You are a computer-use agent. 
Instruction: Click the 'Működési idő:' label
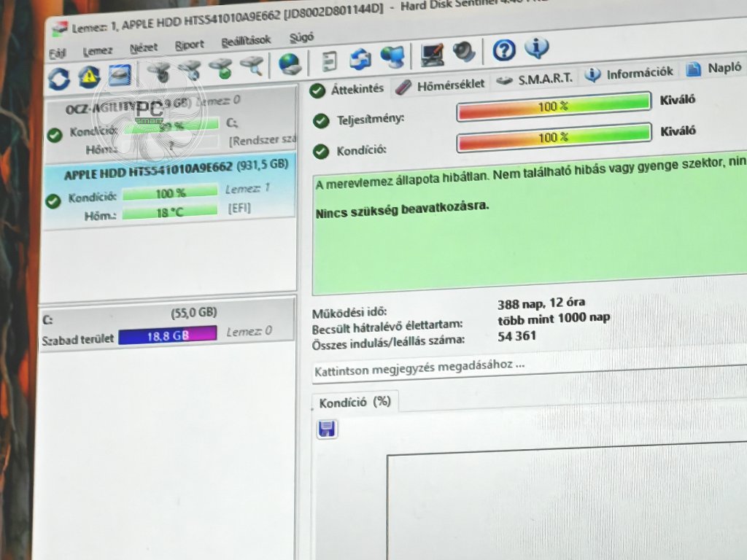pos(349,313)
